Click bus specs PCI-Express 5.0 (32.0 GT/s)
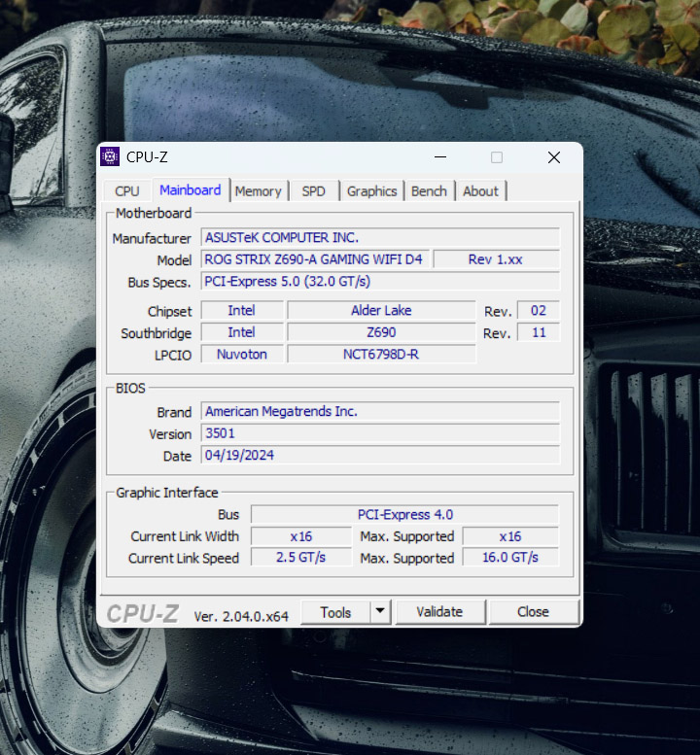 tap(380, 281)
